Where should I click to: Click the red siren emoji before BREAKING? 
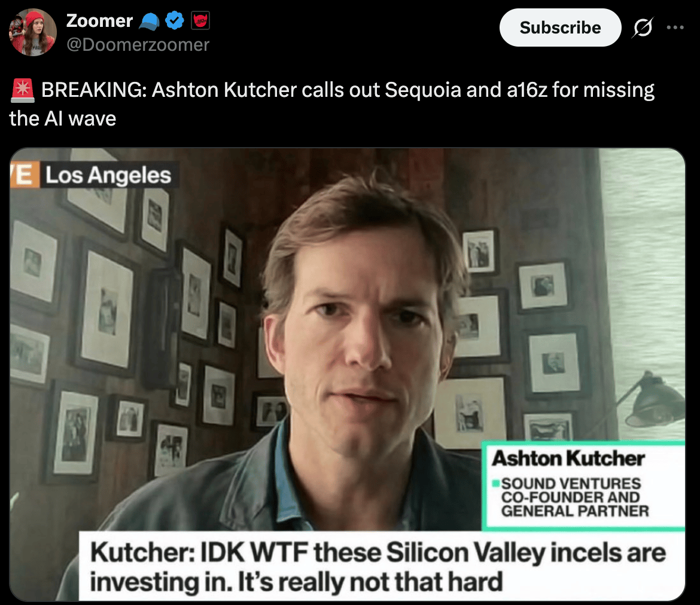tap(22, 90)
